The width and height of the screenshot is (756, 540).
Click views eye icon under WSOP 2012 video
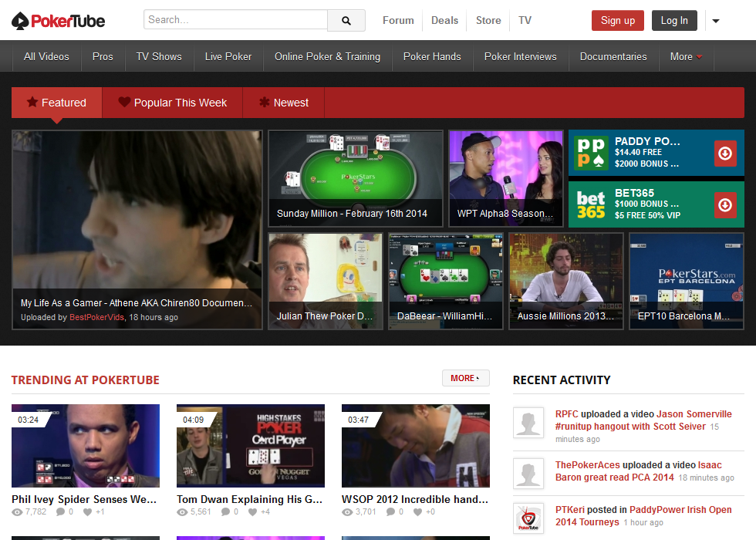coord(347,512)
